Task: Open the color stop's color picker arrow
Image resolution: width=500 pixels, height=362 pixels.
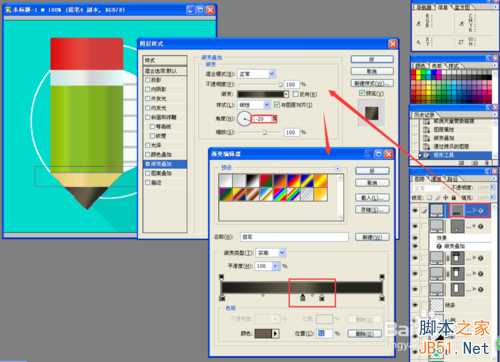Action: (x=276, y=333)
